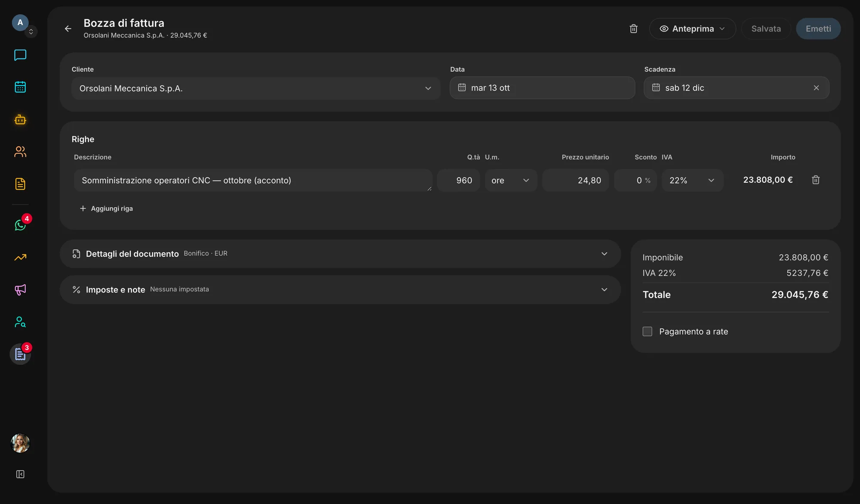Click the Imponibile value 23.808,00 €
This screenshot has height=504, width=860.
click(x=803, y=258)
